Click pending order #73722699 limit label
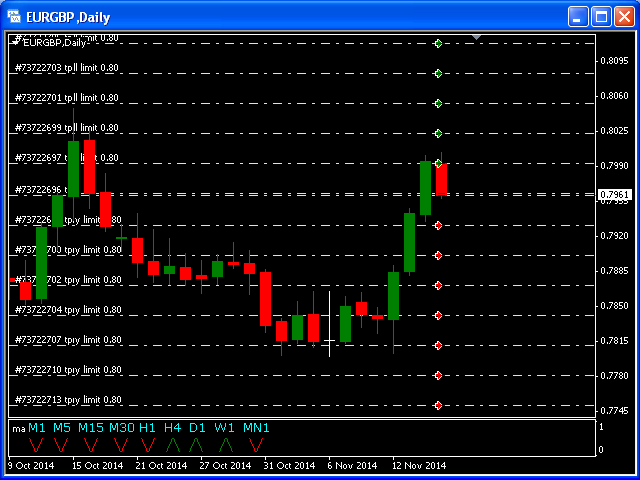Image resolution: width=640 pixels, height=480 pixels. click(67, 128)
